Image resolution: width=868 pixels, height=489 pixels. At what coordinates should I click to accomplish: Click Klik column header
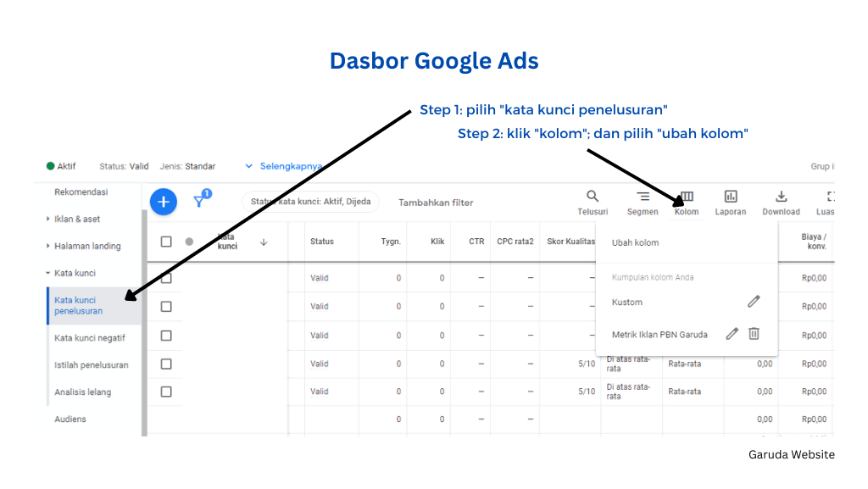click(x=437, y=242)
